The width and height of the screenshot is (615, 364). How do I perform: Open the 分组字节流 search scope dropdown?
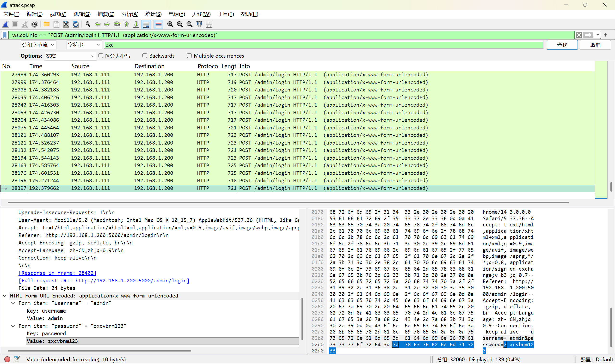(38, 45)
